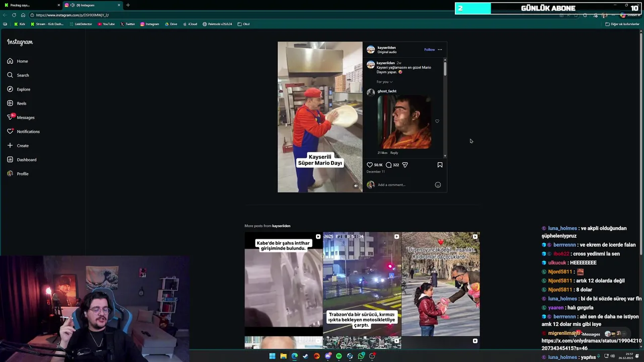Image resolution: width=644 pixels, height=362 pixels.
Task: Share post with paper plane icon
Action: coord(405,165)
